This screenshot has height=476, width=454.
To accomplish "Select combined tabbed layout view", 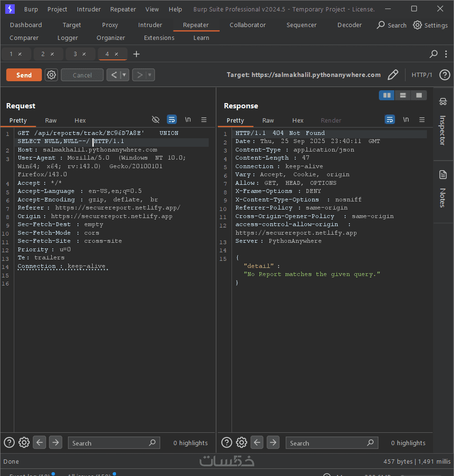I will pyautogui.click(x=419, y=95).
